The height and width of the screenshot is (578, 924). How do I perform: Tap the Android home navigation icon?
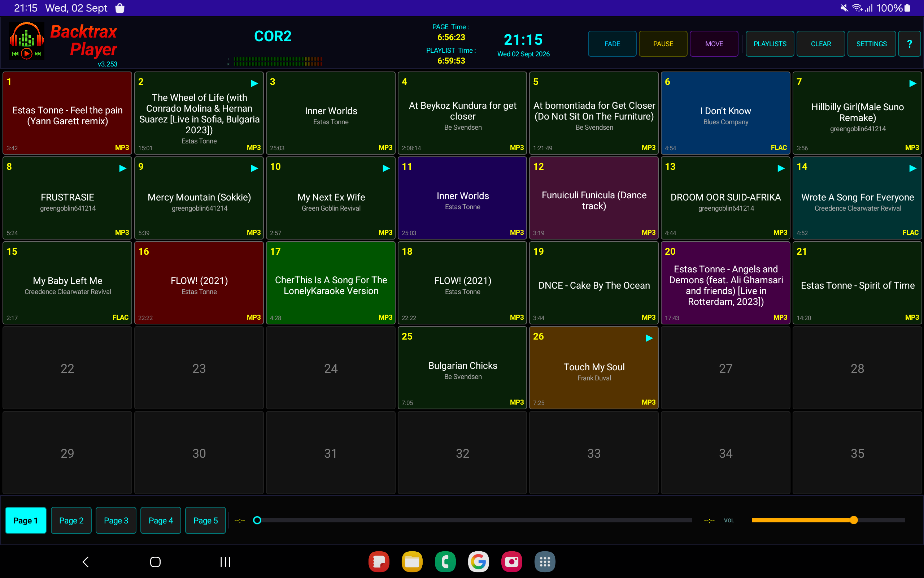coord(156,561)
